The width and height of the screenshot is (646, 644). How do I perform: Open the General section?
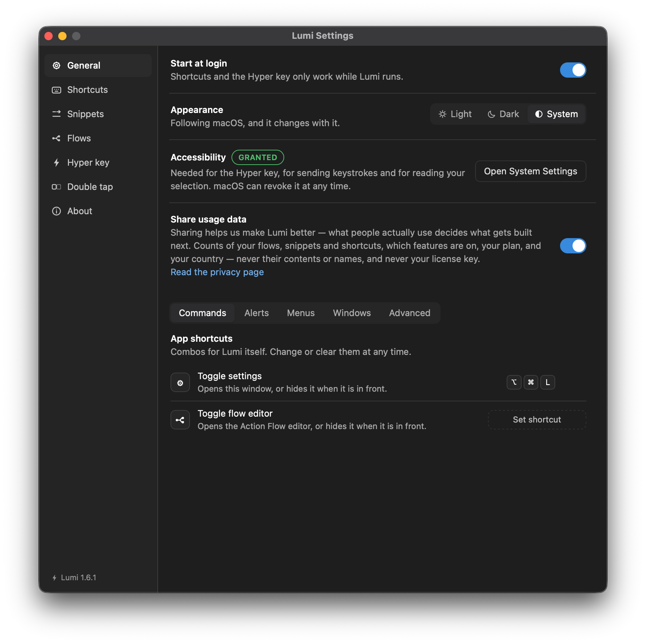coord(98,66)
